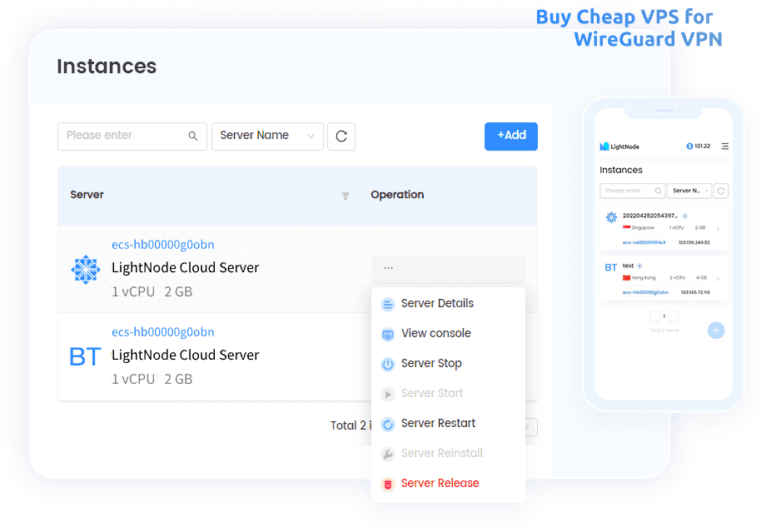Click the Hong Kong flag on phone card
This screenshot has width=766, height=532.
tap(626, 278)
